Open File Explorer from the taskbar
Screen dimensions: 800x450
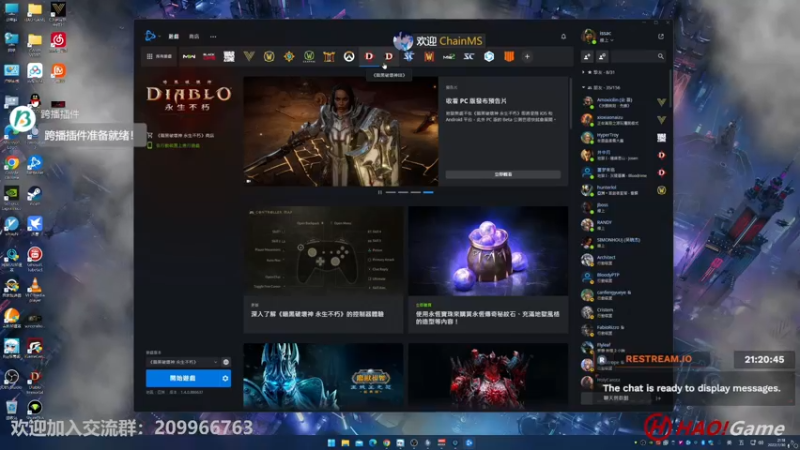pos(345,443)
